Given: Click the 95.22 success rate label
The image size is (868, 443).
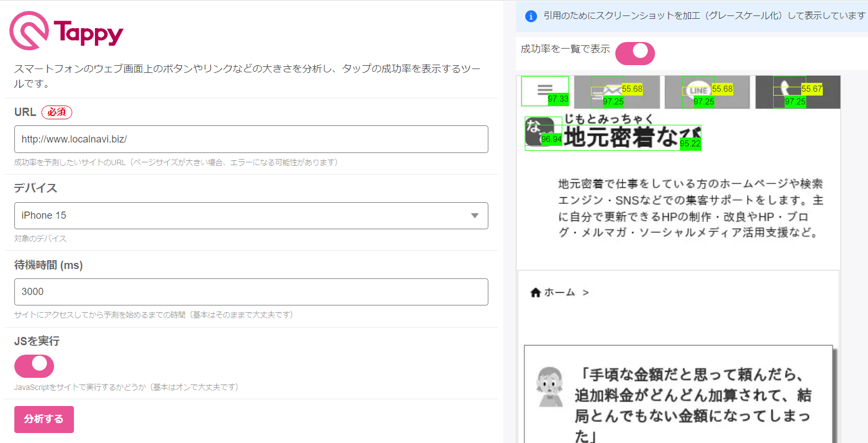Looking at the screenshot, I should click(x=690, y=144).
